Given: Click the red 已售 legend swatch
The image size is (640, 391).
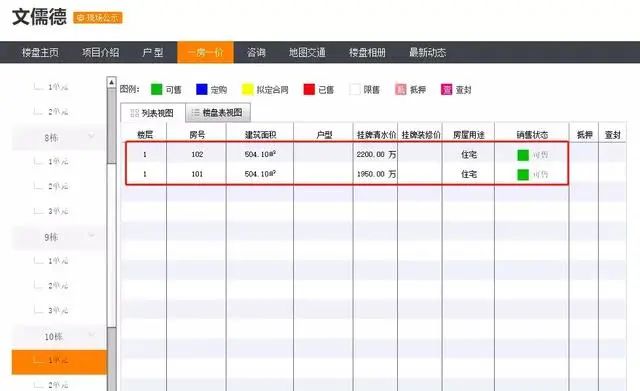Looking at the screenshot, I should (x=309, y=89).
